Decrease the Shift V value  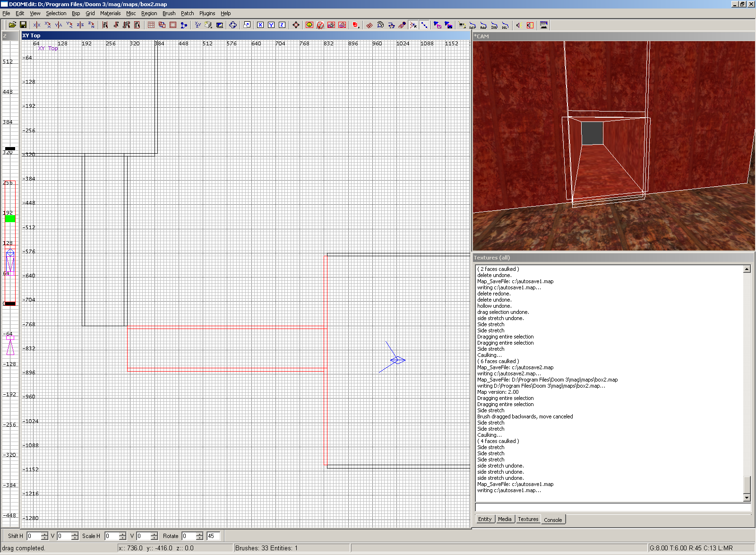point(75,538)
